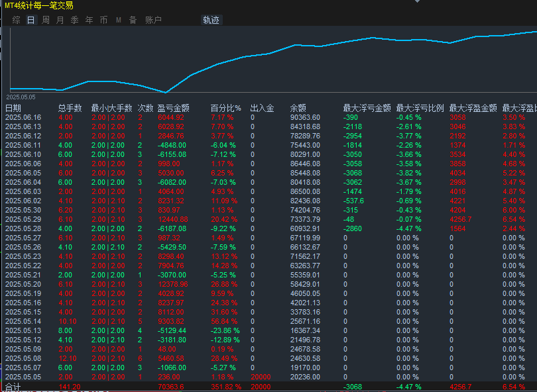Open the 备 notes tab
537x392 pixels.
click(x=133, y=20)
